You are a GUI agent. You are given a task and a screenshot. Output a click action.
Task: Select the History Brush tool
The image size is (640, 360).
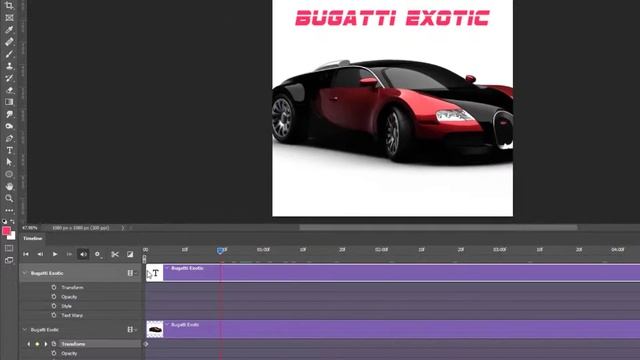[x=9, y=78]
